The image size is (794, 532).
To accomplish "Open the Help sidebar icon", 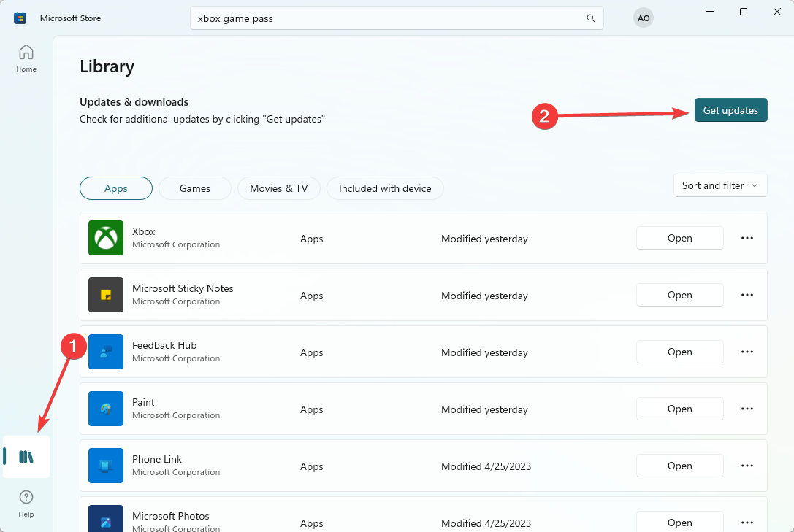I will click(x=26, y=504).
